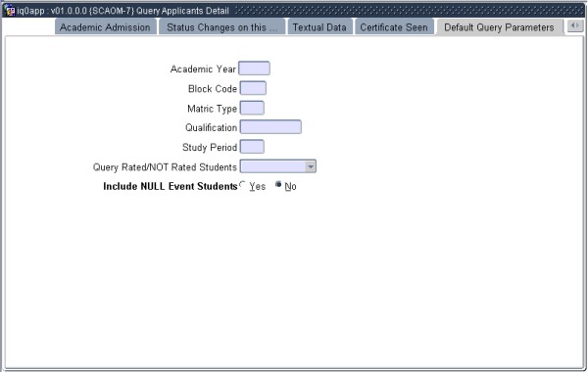Switch to the Academic Admission tab
This screenshot has height=372, width=588.
pos(106,27)
